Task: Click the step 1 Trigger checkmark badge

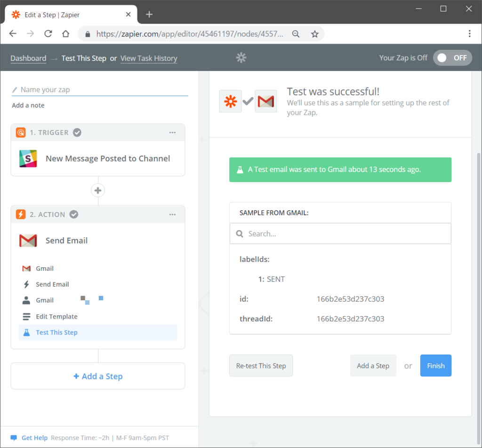Action: point(77,132)
